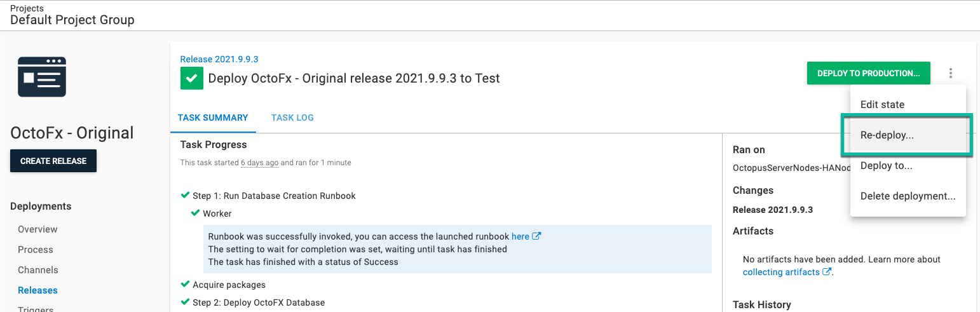
Task: Switch to the Task Log tab
Action: tap(292, 118)
